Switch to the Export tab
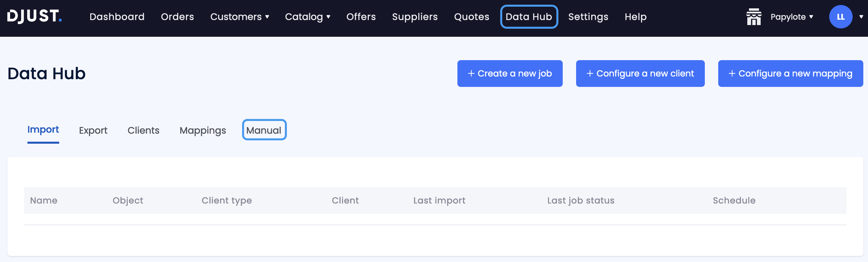 [x=93, y=130]
